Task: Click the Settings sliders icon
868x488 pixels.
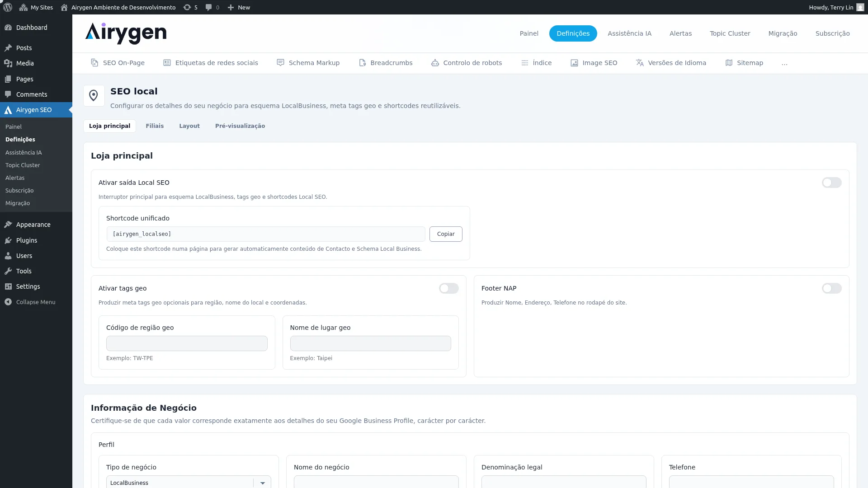Action: 8,286
